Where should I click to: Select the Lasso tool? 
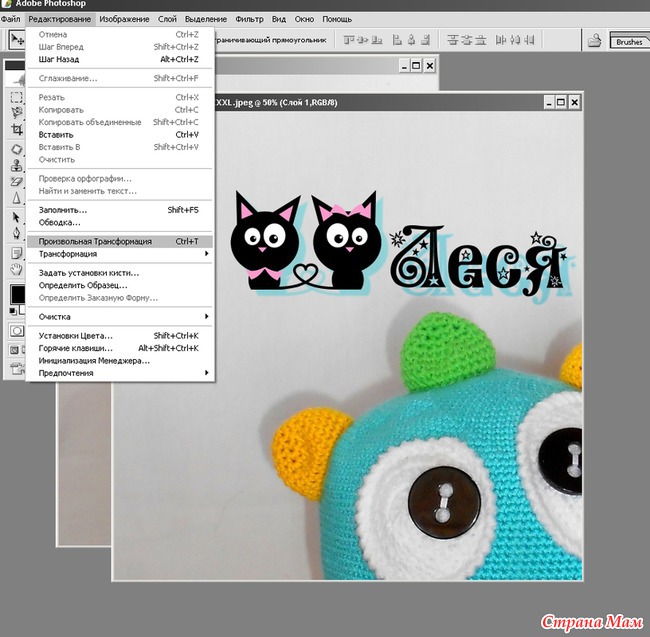16,113
